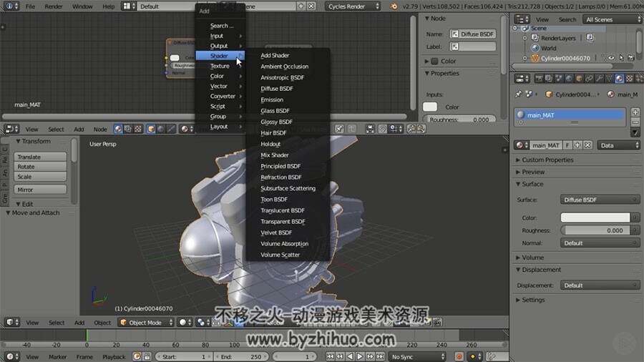The width and height of the screenshot is (644, 362).
Task: Play animation in reverse in timeline
Action: pyautogui.click(x=350, y=357)
